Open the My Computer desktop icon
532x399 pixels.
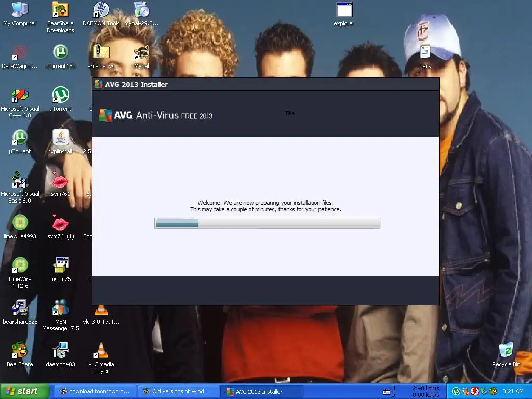pyautogui.click(x=20, y=14)
